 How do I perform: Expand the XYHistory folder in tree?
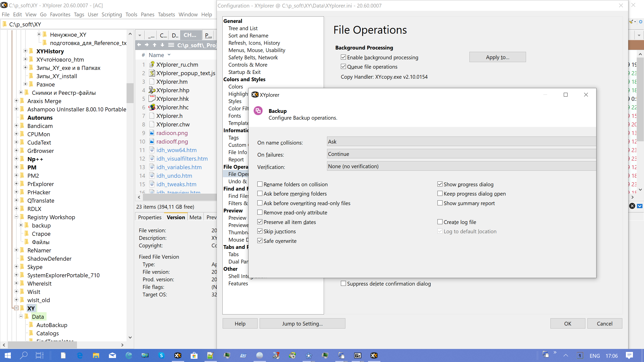point(25,51)
